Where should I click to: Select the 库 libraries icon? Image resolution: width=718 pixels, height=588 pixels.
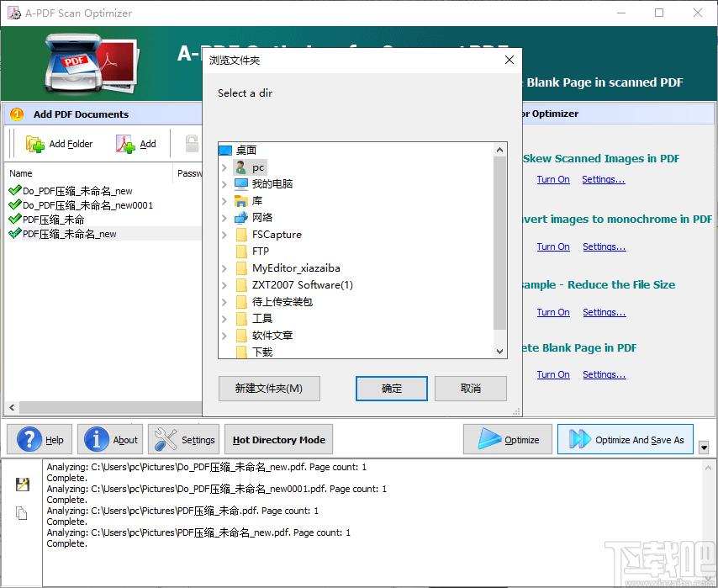[x=240, y=201]
